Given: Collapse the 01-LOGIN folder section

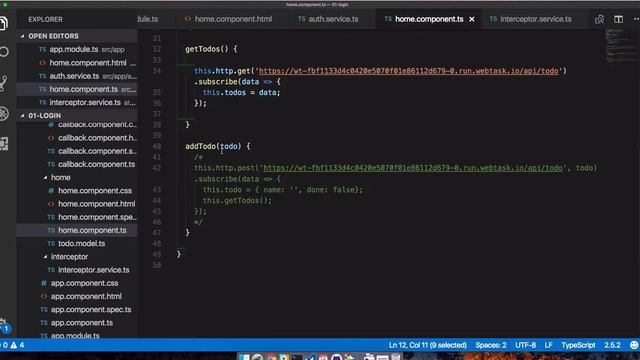Looking at the screenshot, I should pos(77,116).
